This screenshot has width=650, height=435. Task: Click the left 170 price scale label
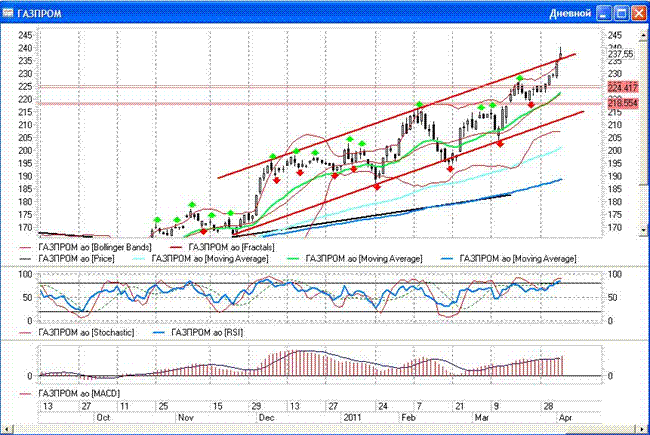(25, 228)
